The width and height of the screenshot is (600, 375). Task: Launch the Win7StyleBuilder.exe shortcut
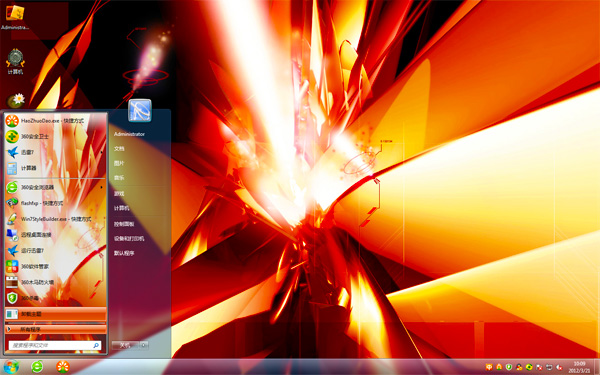[x=55, y=219]
